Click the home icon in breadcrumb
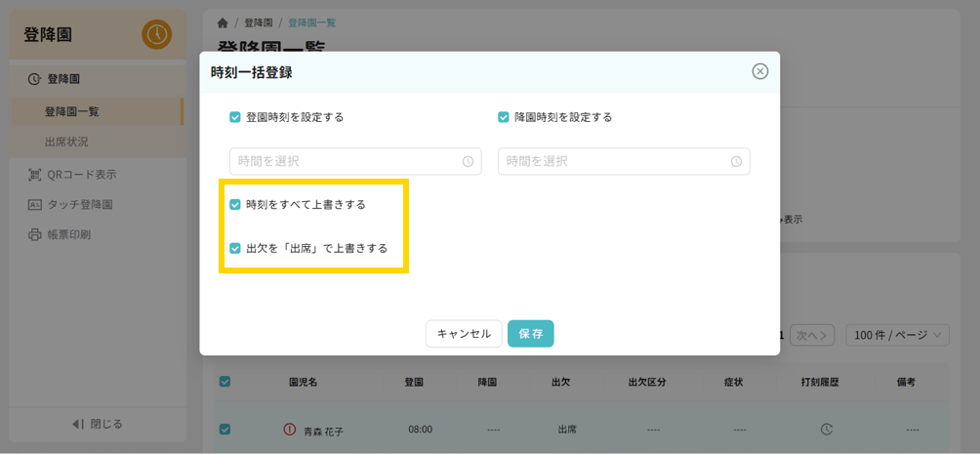This screenshot has height=454, width=980. coord(223,22)
